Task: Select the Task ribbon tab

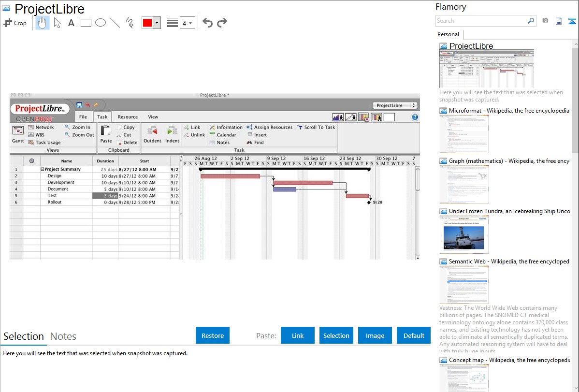Action: point(102,117)
